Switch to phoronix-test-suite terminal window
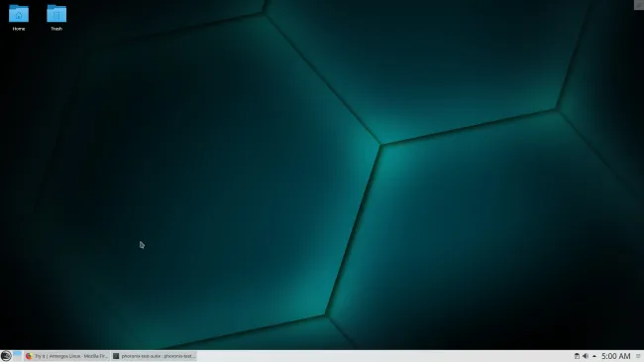The image size is (644, 362). [x=155, y=356]
